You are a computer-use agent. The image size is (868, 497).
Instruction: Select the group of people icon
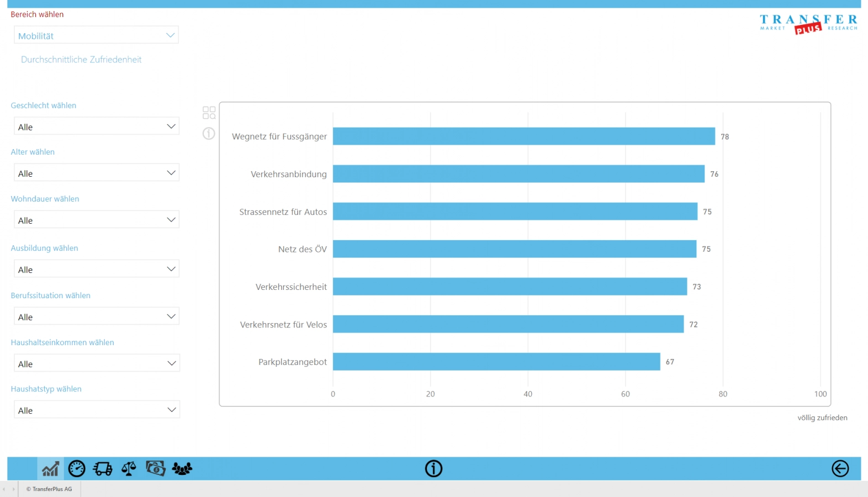point(182,469)
